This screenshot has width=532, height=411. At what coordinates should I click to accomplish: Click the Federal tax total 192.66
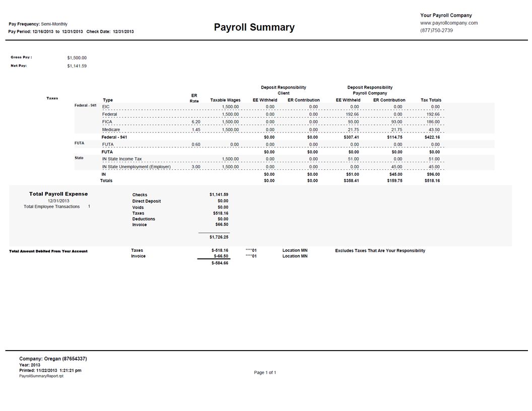pos(433,115)
